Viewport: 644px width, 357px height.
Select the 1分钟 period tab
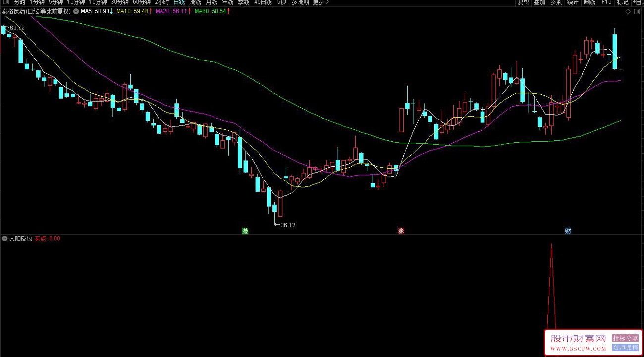37,2
